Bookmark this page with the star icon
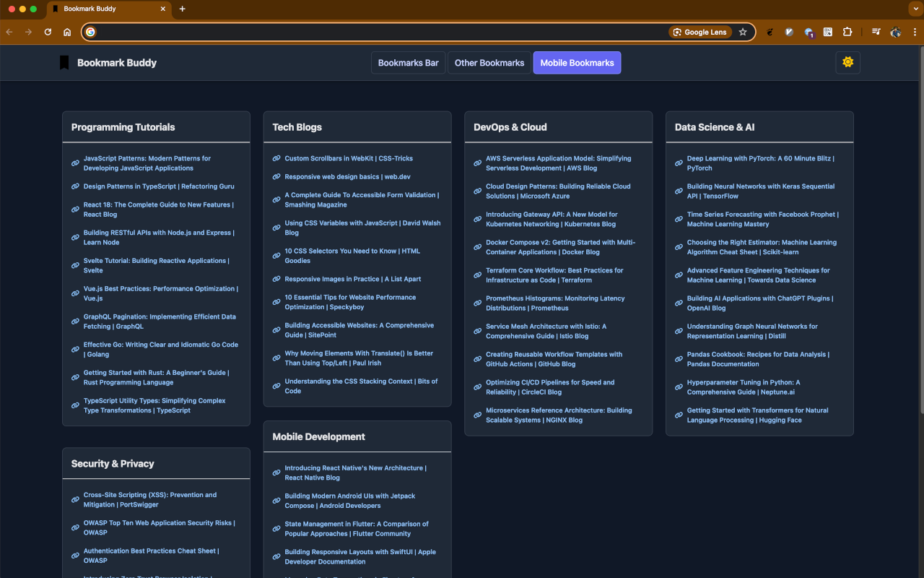 (x=743, y=32)
